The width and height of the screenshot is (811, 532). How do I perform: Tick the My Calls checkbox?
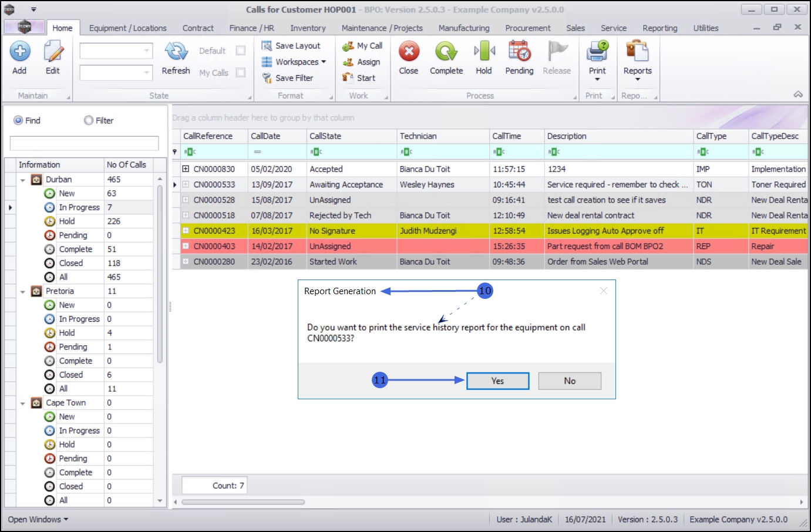(241, 72)
